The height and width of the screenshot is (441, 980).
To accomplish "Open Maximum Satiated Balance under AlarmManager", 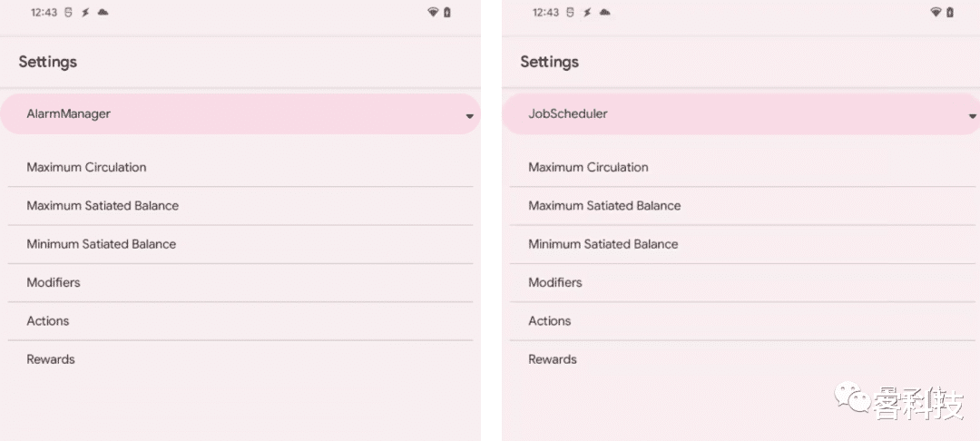I will pyautogui.click(x=103, y=206).
